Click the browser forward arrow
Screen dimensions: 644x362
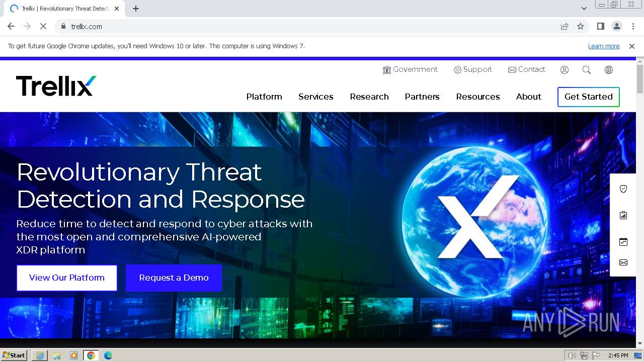(27, 27)
